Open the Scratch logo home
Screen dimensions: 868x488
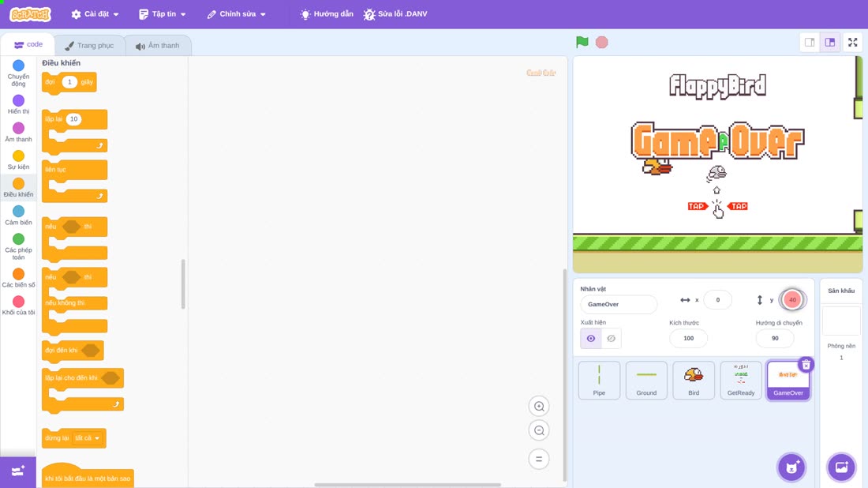click(31, 14)
